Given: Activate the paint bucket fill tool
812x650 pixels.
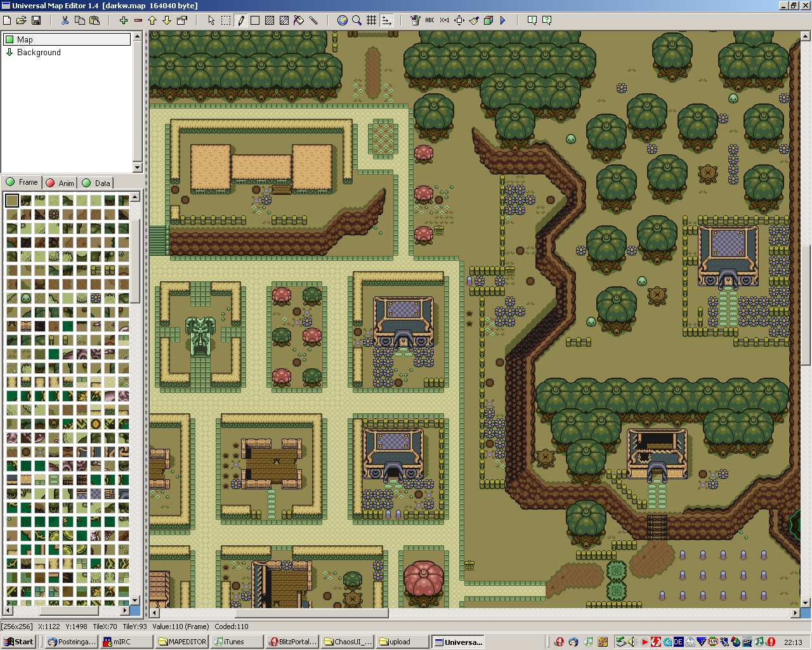Looking at the screenshot, I should pos(299,20).
